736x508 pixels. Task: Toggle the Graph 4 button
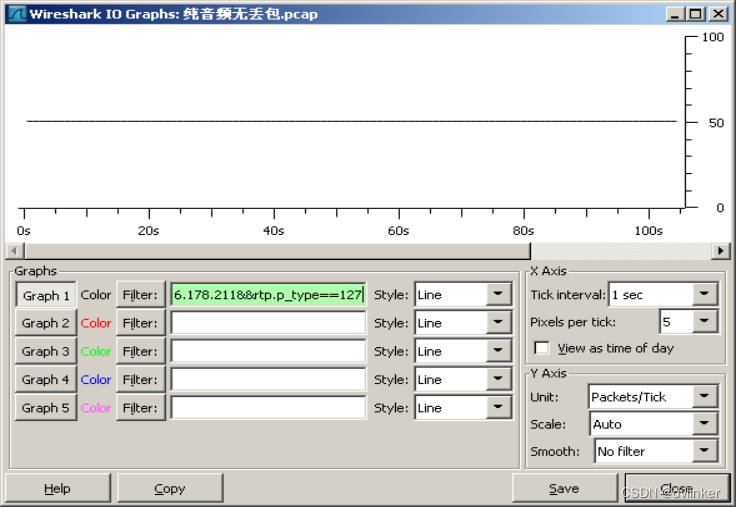tap(46, 379)
